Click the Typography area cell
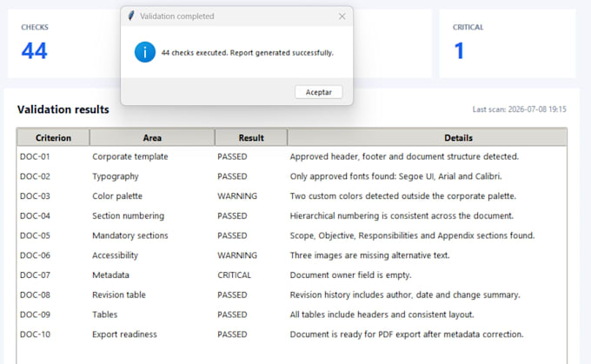The height and width of the screenshot is (364, 591). point(116,176)
